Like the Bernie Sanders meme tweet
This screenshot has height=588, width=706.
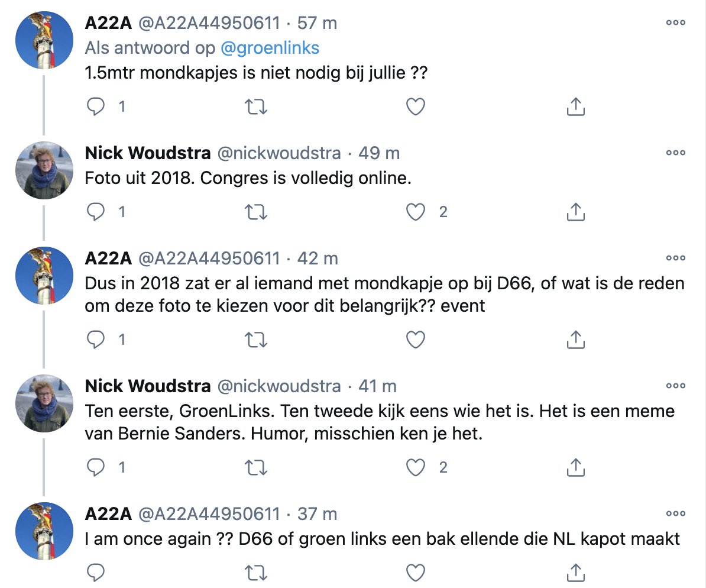coord(416,467)
